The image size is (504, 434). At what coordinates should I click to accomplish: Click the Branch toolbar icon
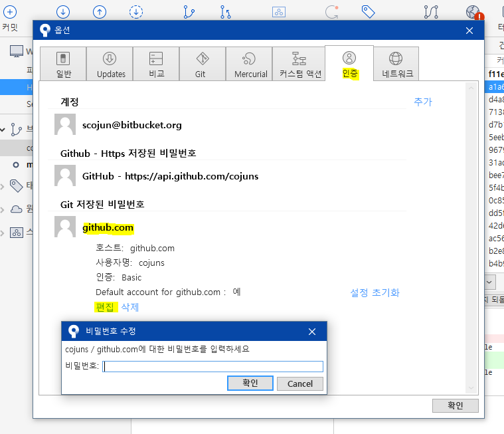[189, 12]
